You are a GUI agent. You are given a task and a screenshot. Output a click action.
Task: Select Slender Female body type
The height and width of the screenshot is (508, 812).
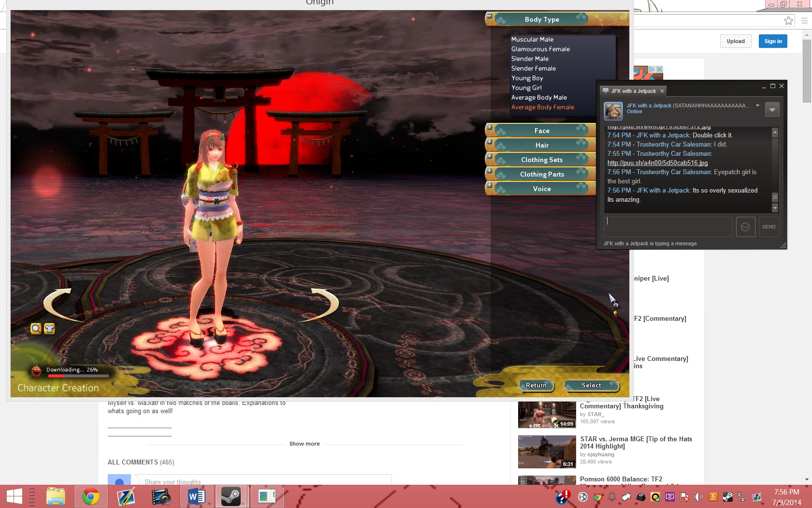click(534, 68)
